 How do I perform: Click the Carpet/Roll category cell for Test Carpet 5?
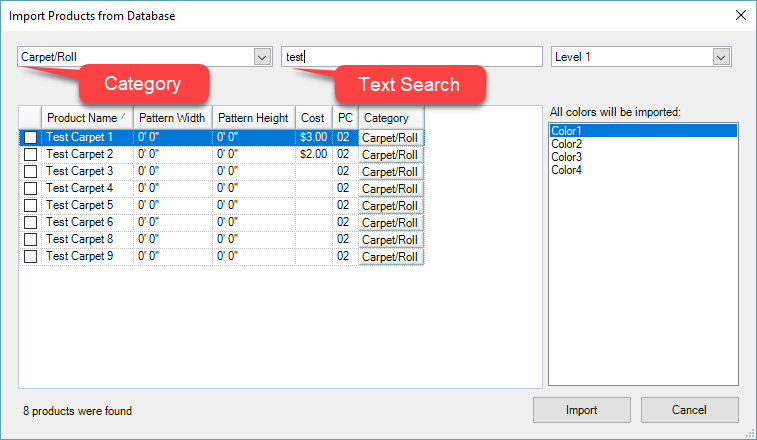click(391, 206)
